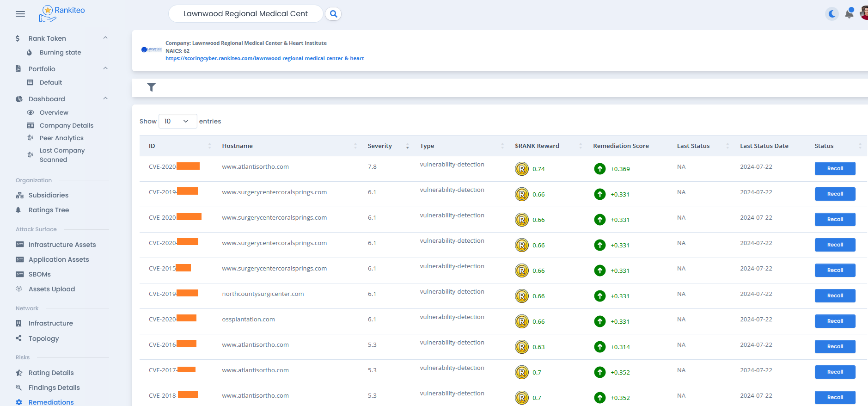
Task: Open Infrastructure Assets page
Action: click(x=62, y=245)
